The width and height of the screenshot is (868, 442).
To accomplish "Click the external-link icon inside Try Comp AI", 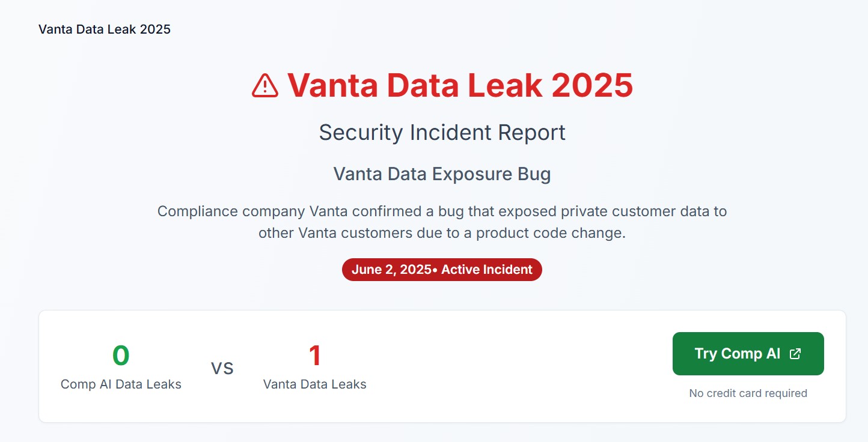I will click(x=795, y=354).
